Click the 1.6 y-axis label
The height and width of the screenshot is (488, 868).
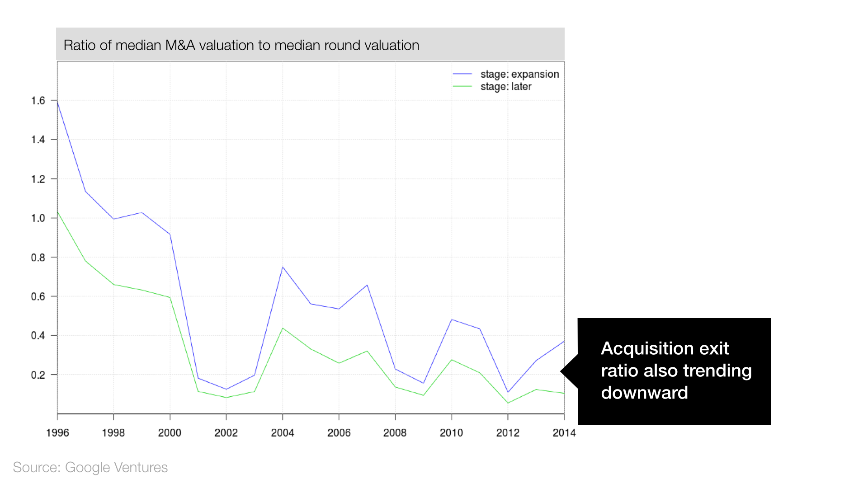tap(38, 100)
